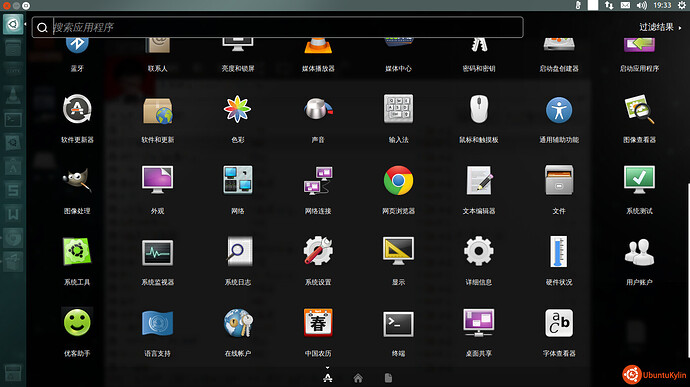This screenshot has width=690, height=387.
Task: Switch to the files lens tab
Action: point(388,378)
